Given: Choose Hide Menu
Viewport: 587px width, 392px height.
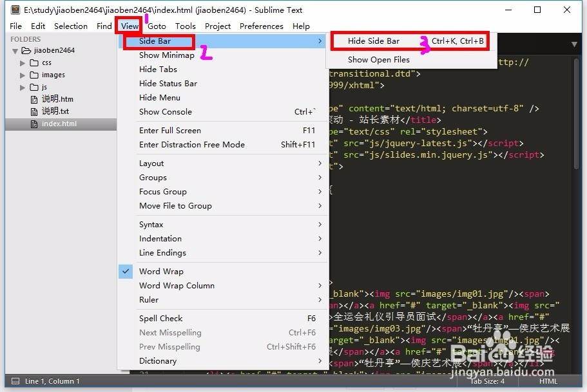Looking at the screenshot, I should pos(224,98).
